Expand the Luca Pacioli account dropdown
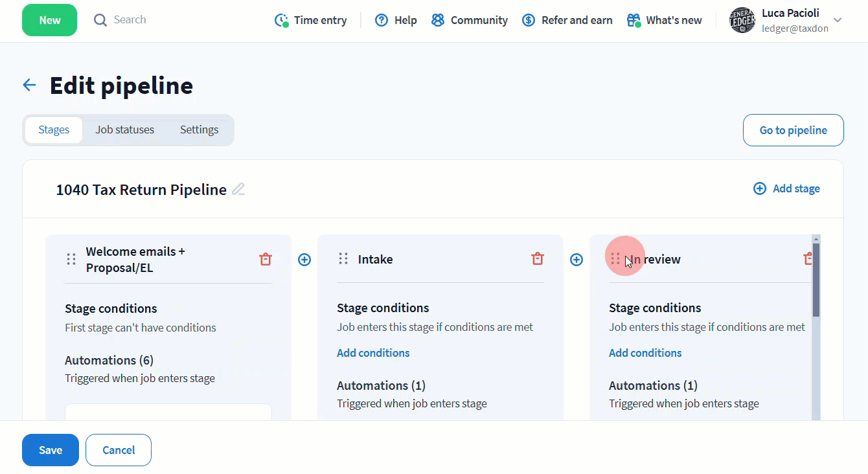Viewport: 868px width, 474px height. coord(838,20)
